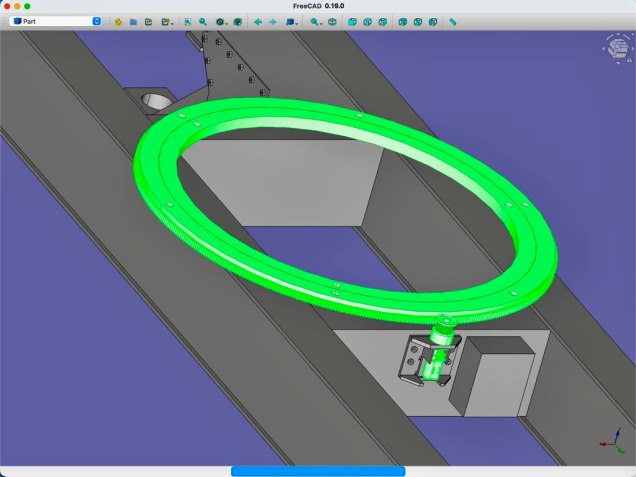
Task: Switch to the Top view cube icon
Action: [368, 21]
